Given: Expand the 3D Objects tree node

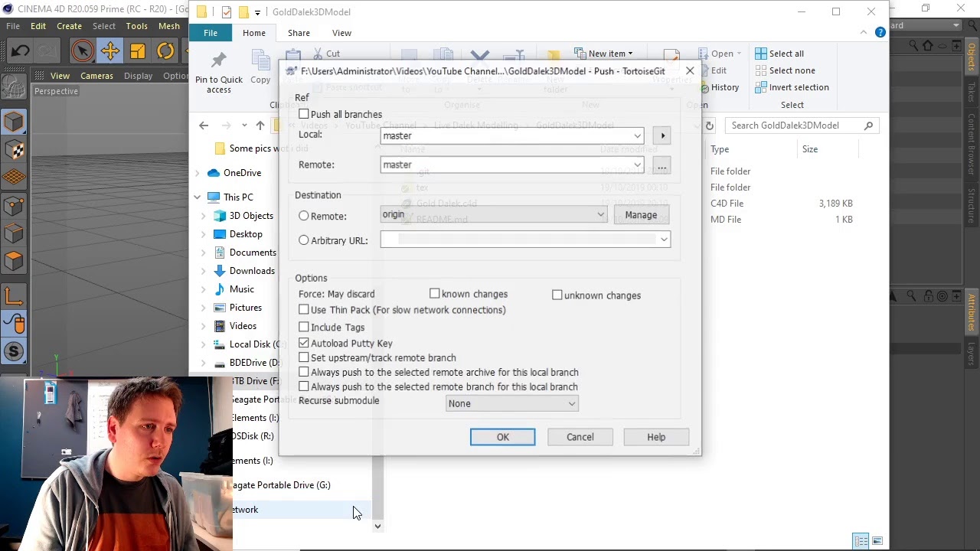Looking at the screenshot, I should click(x=204, y=216).
